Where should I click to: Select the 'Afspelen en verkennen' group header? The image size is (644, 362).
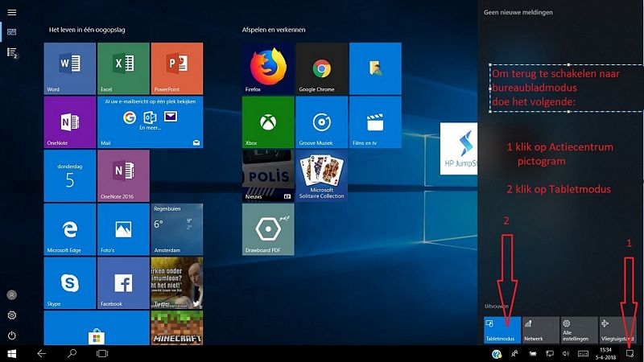tap(274, 30)
